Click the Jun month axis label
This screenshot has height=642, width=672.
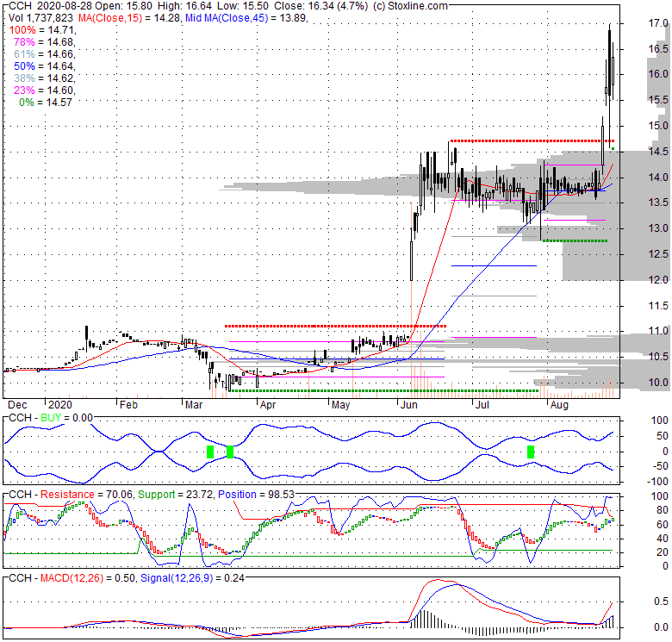pos(408,405)
